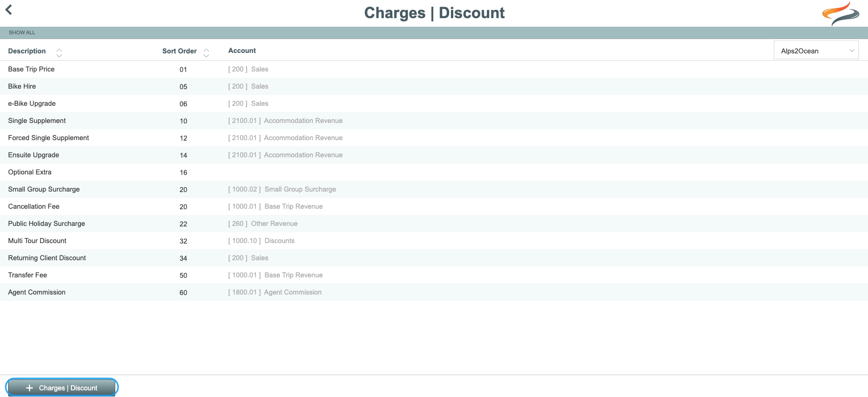Click sort order 60 for Agent Commission
The image size is (868, 397).
tap(183, 293)
